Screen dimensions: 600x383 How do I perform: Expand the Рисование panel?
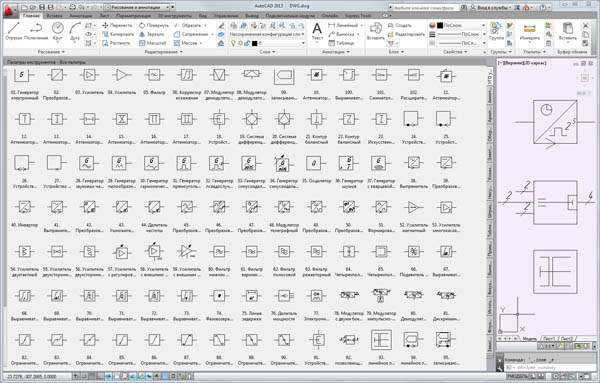click(x=51, y=52)
